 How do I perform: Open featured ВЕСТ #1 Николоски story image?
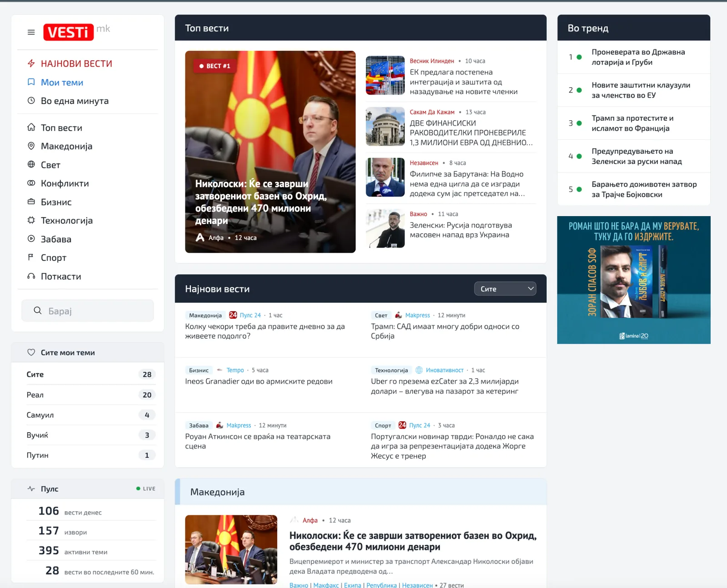[270, 152]
